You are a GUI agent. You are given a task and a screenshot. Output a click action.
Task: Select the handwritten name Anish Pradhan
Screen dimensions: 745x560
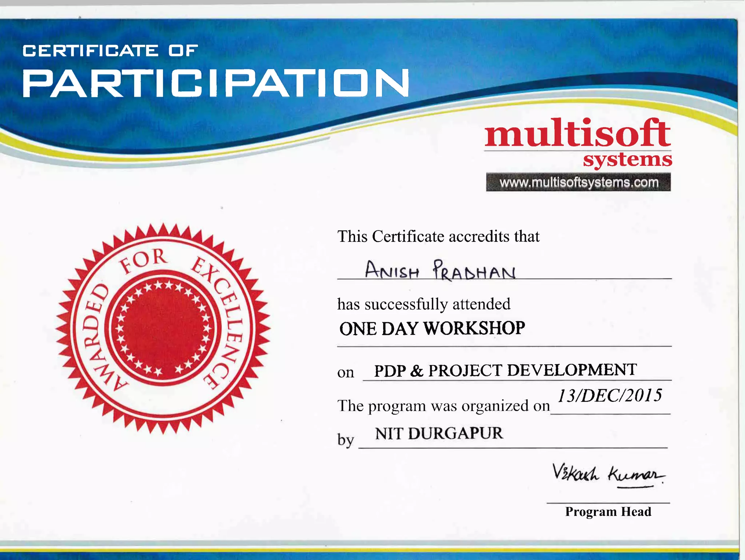point(440,271)
